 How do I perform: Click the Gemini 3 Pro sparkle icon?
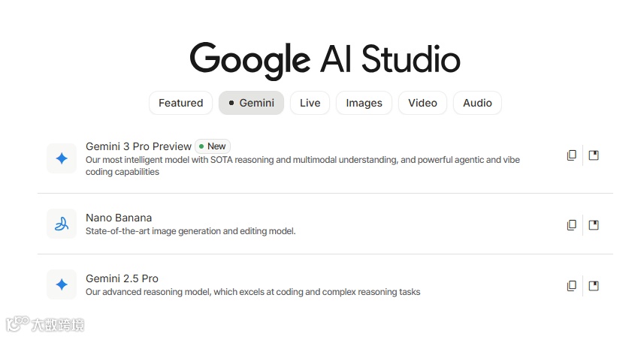tap(62, 158)
